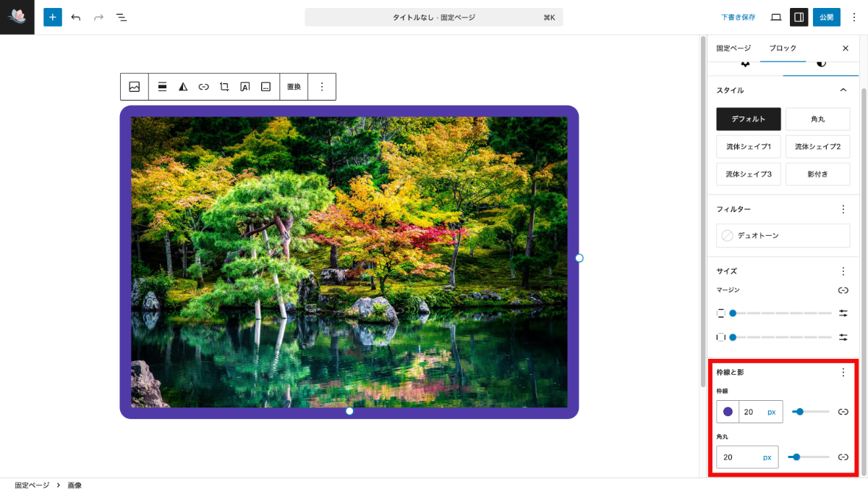Click the align icon in block toolbar
Screen dimensions: 868x492
(162, 87)
